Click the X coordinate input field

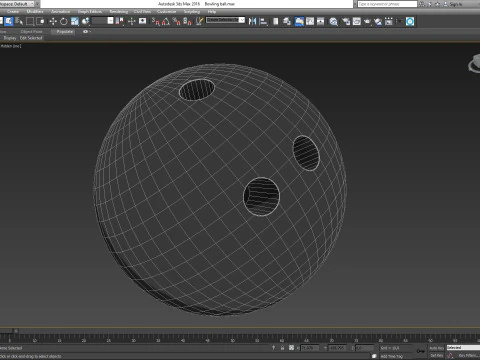(x=310, y=348)
